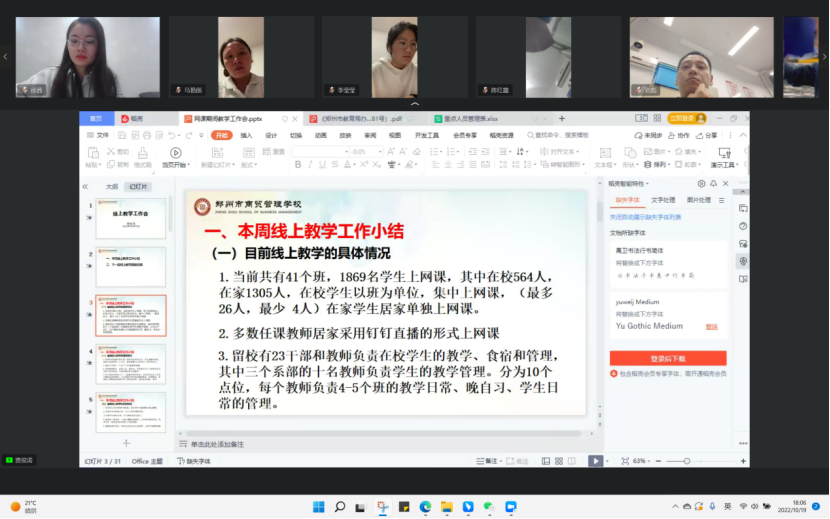This screenshot has height=519, width=830.
Task: Click the 立即登录 login button
Action: [x=682, y=118]
